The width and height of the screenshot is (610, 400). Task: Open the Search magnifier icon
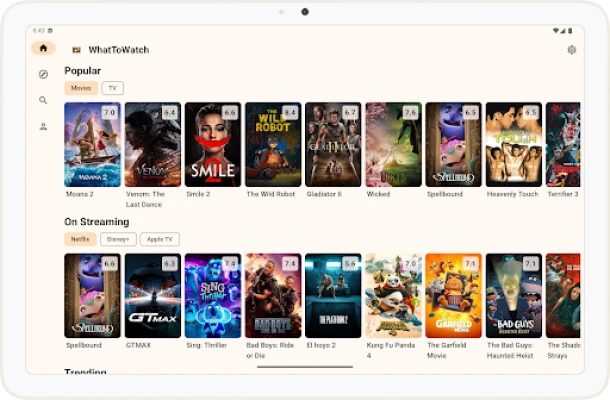(43, 100)
